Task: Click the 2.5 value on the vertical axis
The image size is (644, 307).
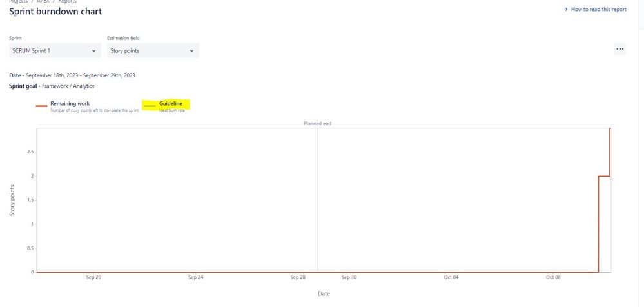Action: click(x=30, y=152)
